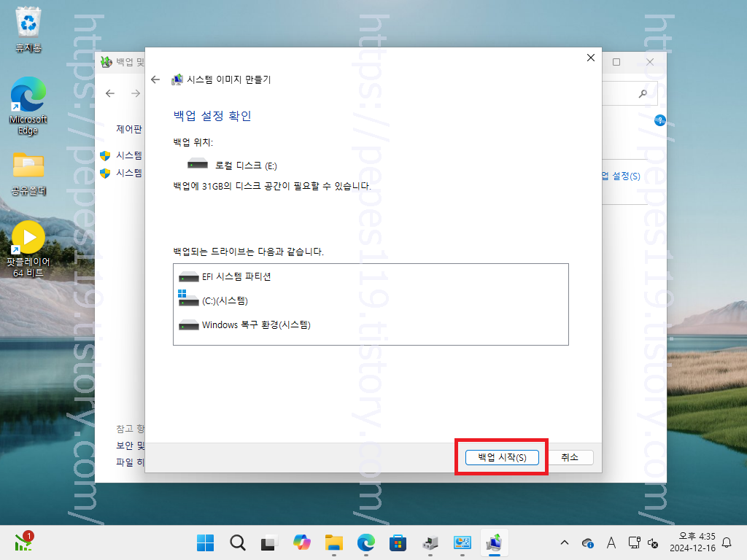Image resolution: width=747 pixels, height=560 pixels.
Task: Close the 시스템 이미지 만들기 dialog
Action: click(591, 58)
